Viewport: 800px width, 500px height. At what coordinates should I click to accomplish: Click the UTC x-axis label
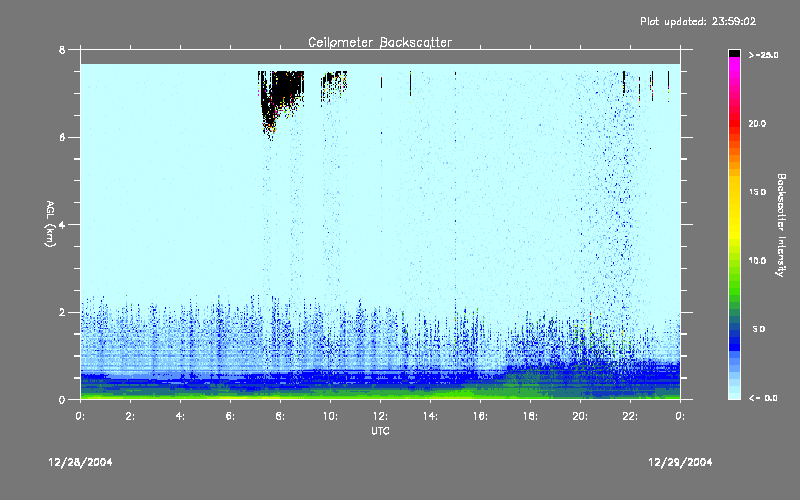coord(380,431)
